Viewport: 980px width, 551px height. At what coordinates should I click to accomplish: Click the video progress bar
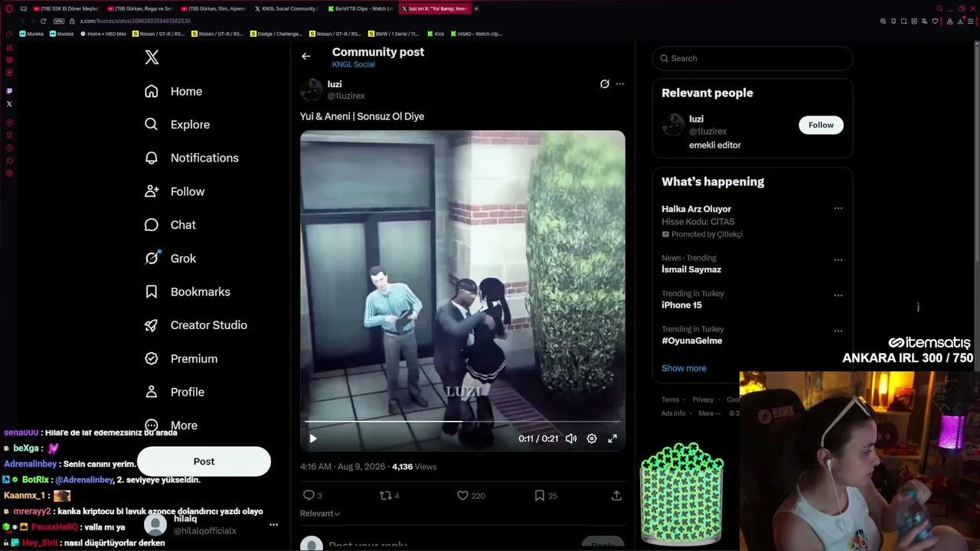click(x=462, y=422)
